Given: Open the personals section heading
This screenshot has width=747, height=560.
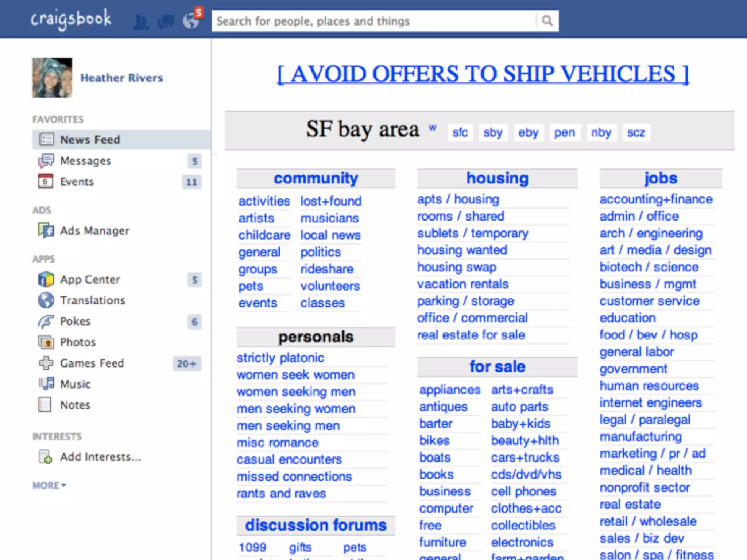Looking at the screenshot, I should click(316, 337).
